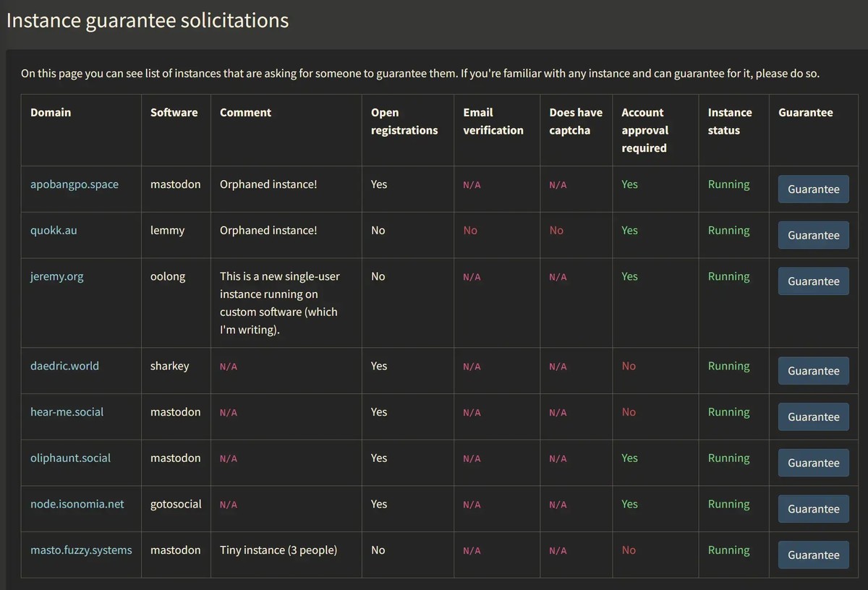Click Guarantee button for apobangpo.space
868x590 pixels.
(x=813, y=189)
